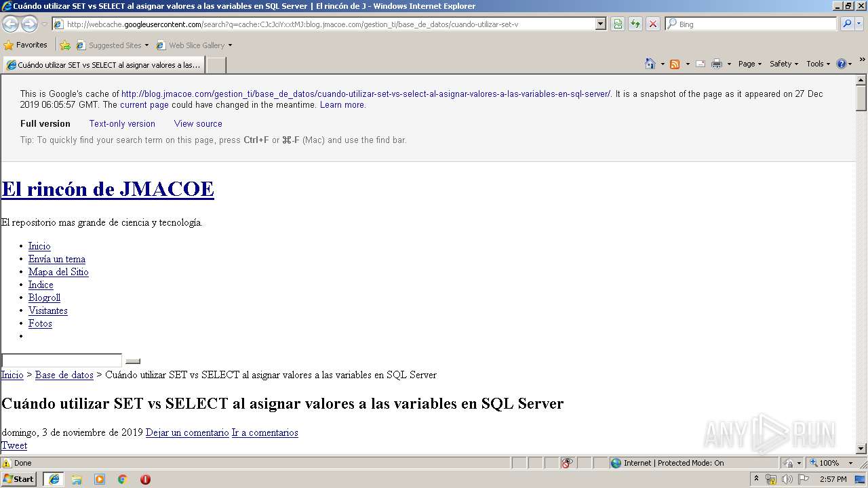Screen dimensions: 868x488
Task: Click the page site search text box
Action: click(x=62, y=361)
